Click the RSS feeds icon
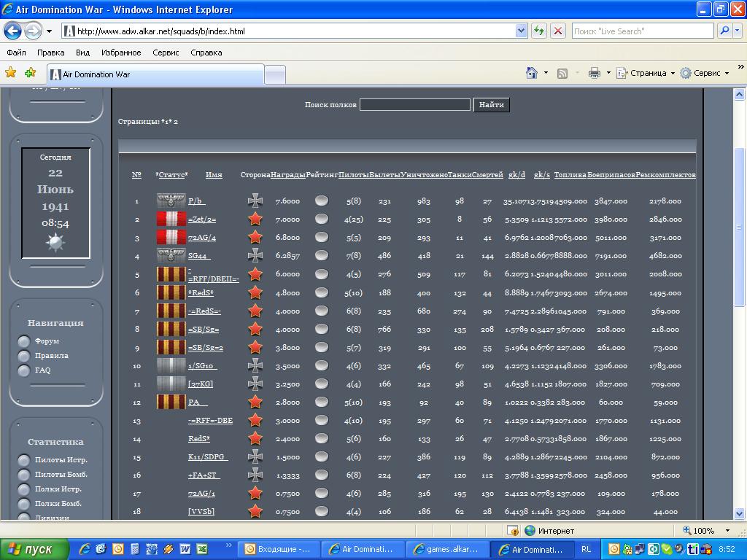Viewport: 747px width, 560px height. coord(562,73)
